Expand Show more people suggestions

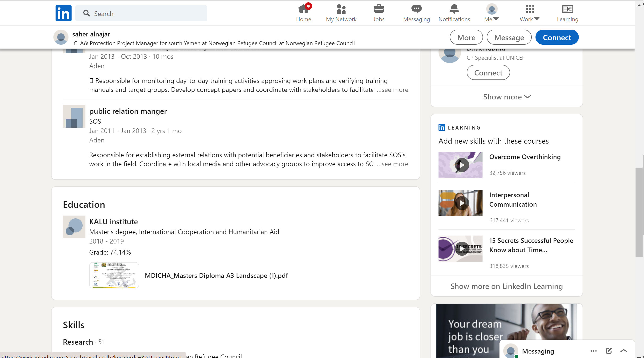tap(507, 97)
